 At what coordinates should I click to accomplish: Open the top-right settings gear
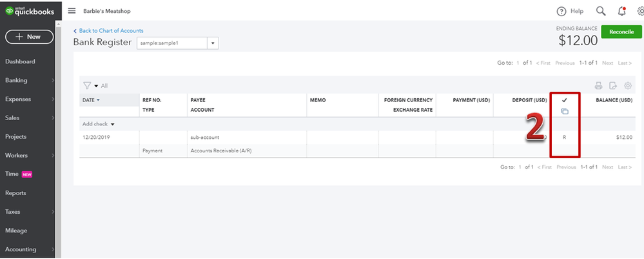click(641, 11)
